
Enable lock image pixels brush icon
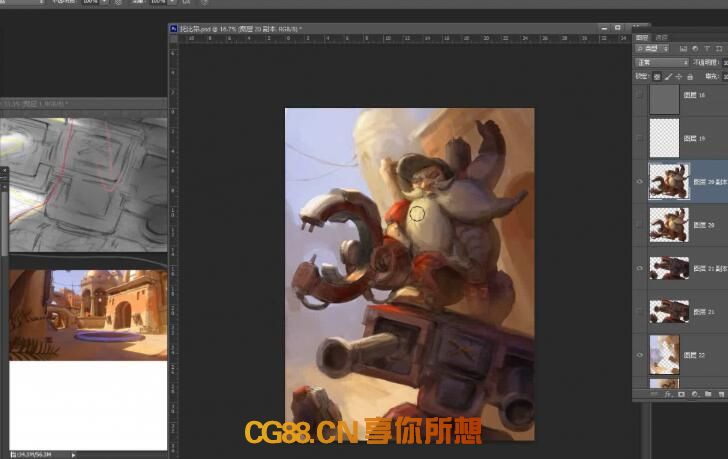coord(668,77)
